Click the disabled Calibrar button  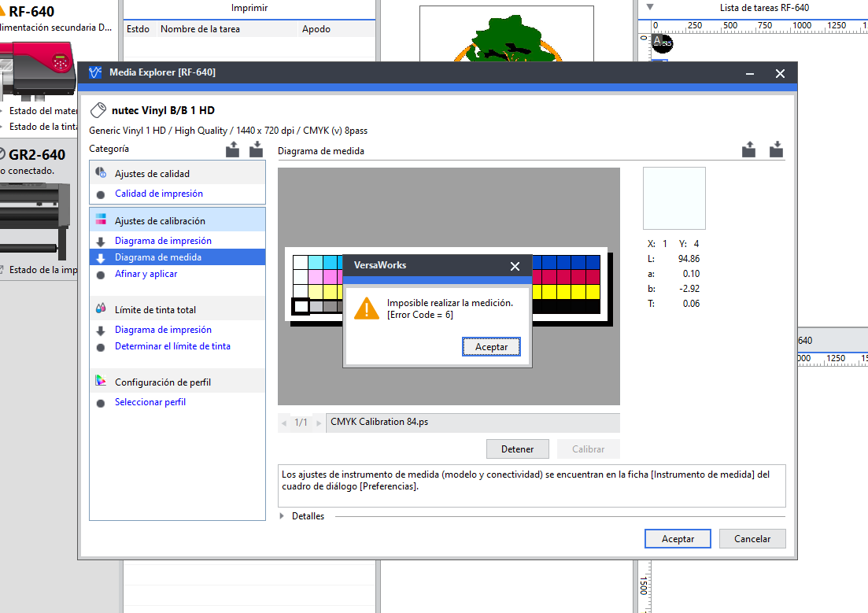click(588, 449)
